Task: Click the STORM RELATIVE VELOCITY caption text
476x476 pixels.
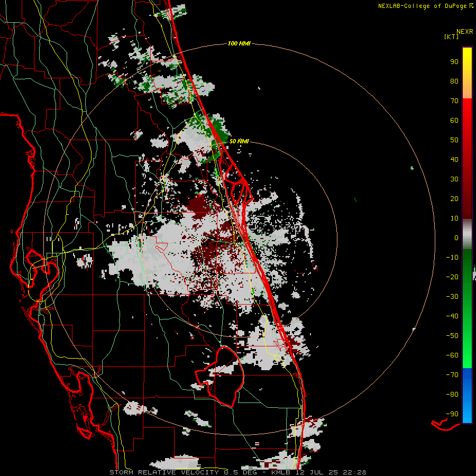Action: (164, 472)
